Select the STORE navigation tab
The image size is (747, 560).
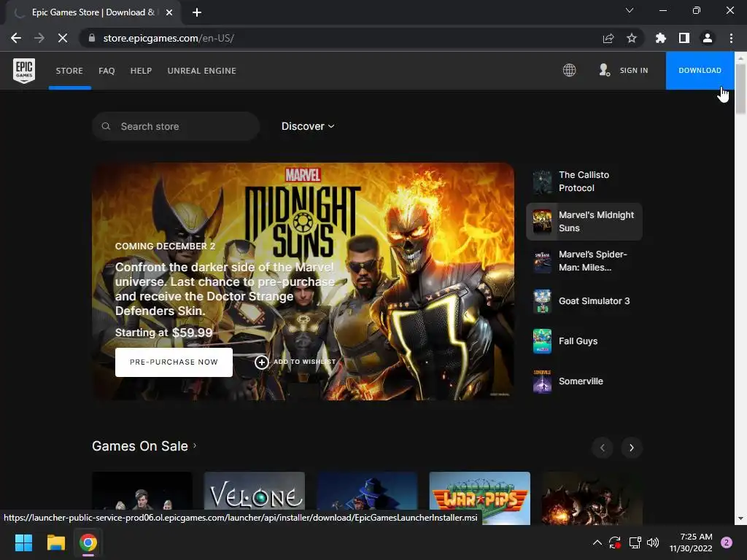pyautogui.click(x=69, y=71)
